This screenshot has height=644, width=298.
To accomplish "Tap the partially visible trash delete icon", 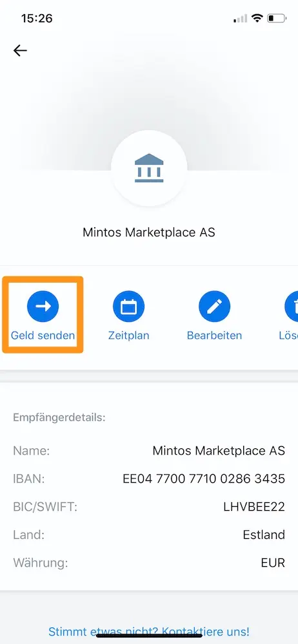I will pos(291,306).
